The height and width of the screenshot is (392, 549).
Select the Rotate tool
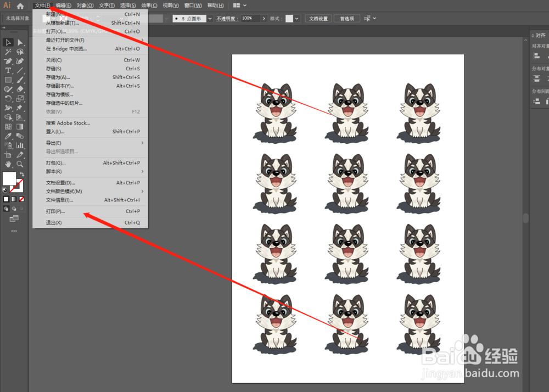tap(8, 99)
